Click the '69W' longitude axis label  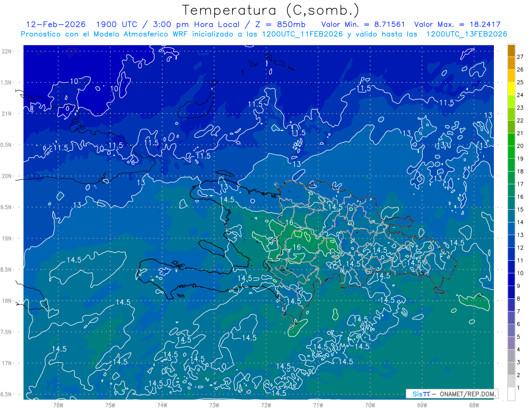(422, 405)
